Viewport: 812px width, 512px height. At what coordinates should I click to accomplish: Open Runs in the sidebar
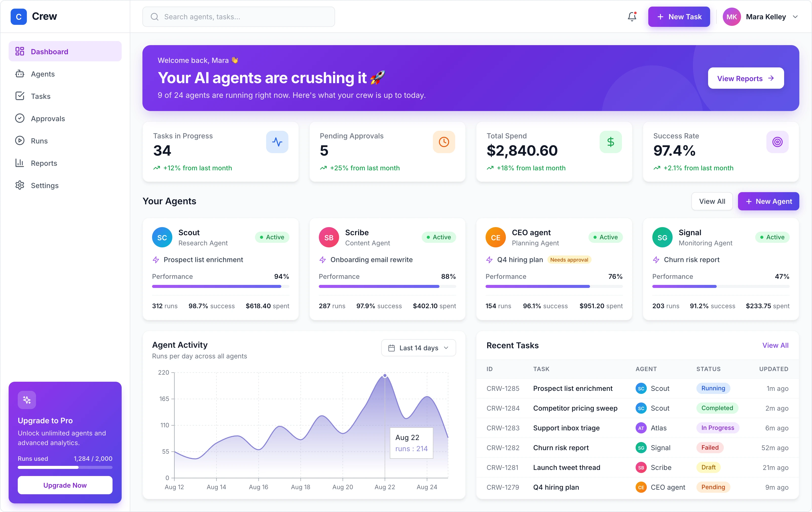[65, 141]
